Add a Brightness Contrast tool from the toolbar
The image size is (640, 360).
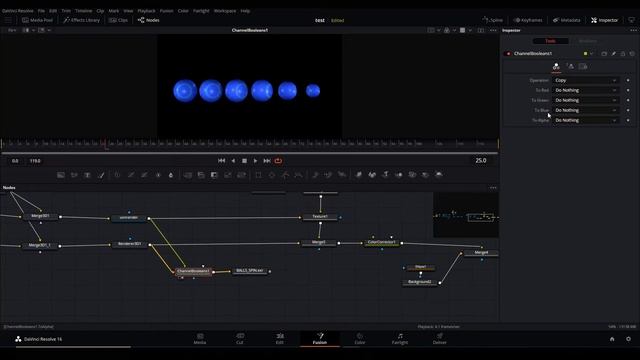tap(158, 175)
